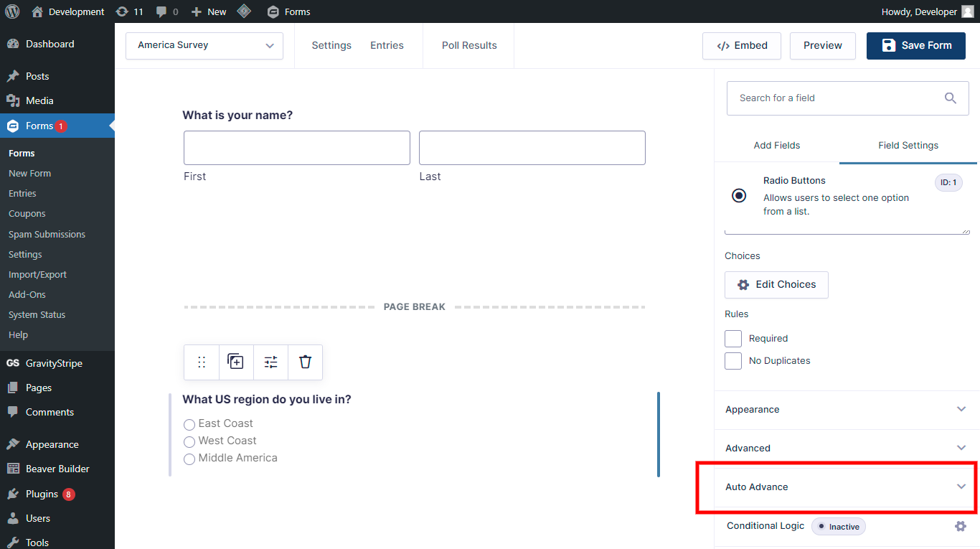Click the Inactive conditional logic badge
This screenshot has width=980, height=549.
839,527
